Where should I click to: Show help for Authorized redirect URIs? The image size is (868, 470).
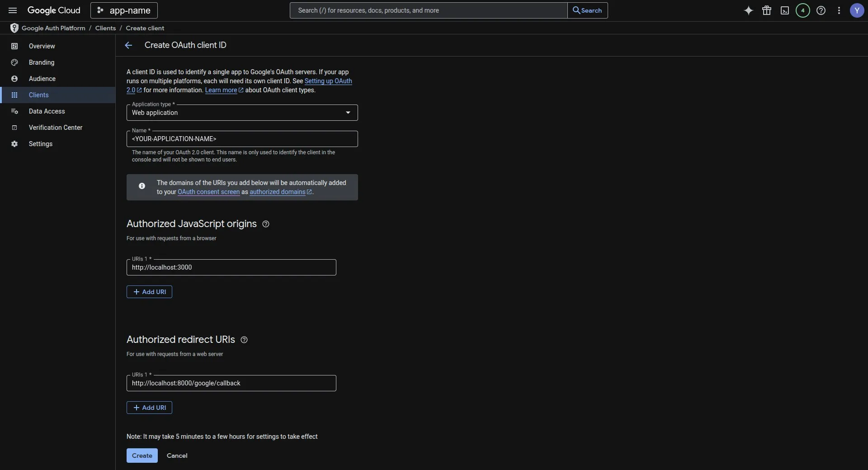244,340
